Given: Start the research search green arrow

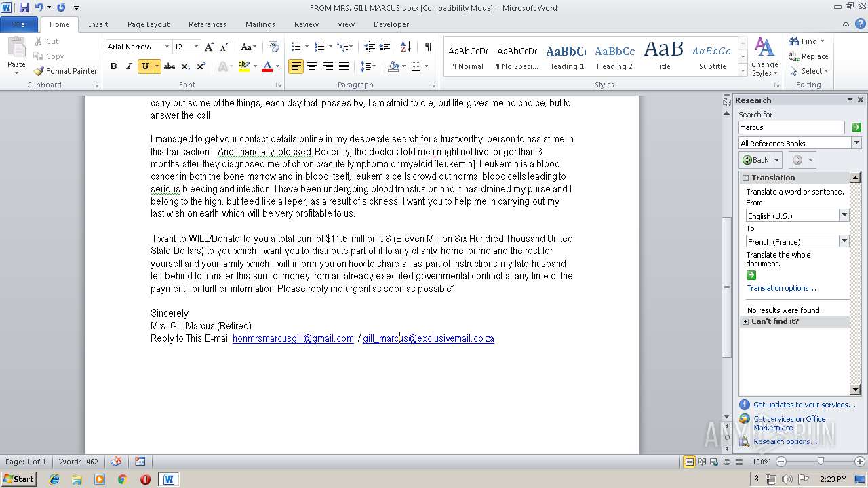Looking at the screenshot, I should click(x=856, y=127).
